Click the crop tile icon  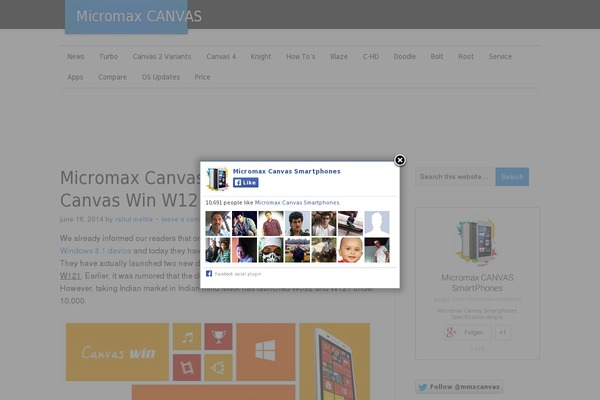pos(187,367)
